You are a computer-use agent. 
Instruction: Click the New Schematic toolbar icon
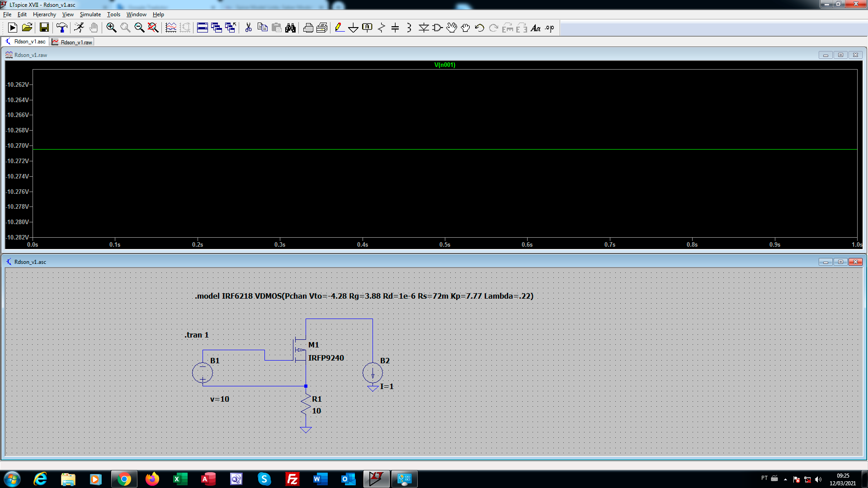click(x=13, y=28)
